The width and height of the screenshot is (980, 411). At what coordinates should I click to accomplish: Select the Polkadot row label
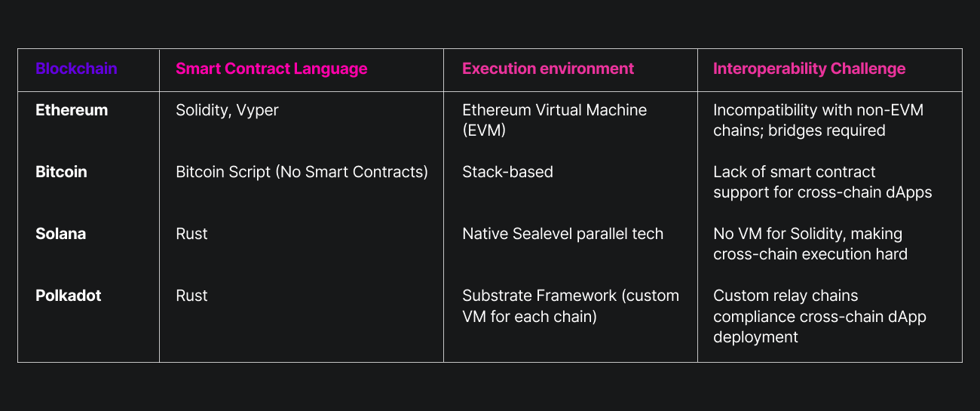[68, 296]
